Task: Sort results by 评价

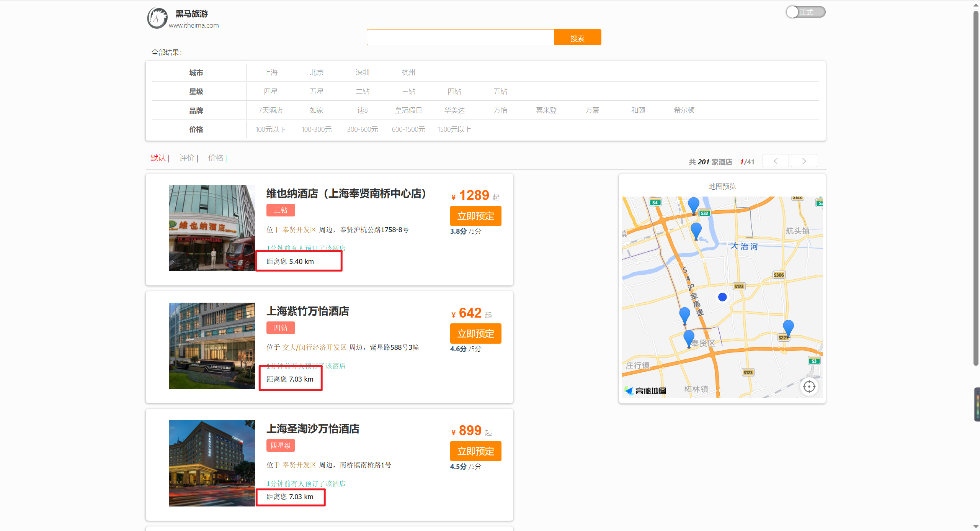Action: pyautogui.click(x=187, y=158)
